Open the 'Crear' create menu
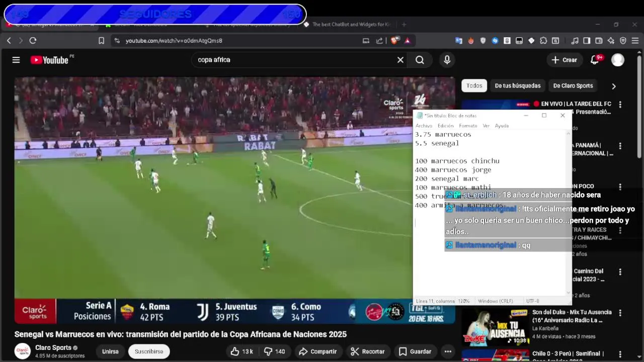 click(564, 60)
